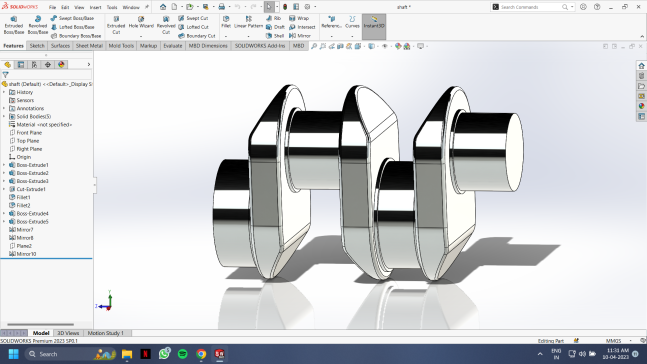Image resolution: width=647 pixels, height=364 pixels.
Task: Expand the Annotations tree node
Action: pos(4,109)
